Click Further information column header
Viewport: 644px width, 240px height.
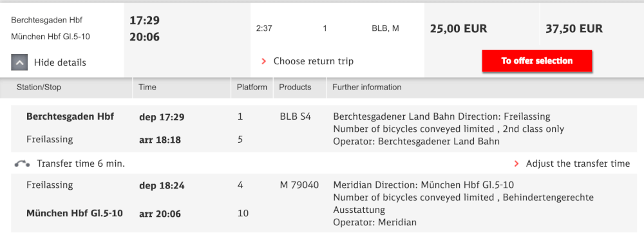[x=367, y=88]
